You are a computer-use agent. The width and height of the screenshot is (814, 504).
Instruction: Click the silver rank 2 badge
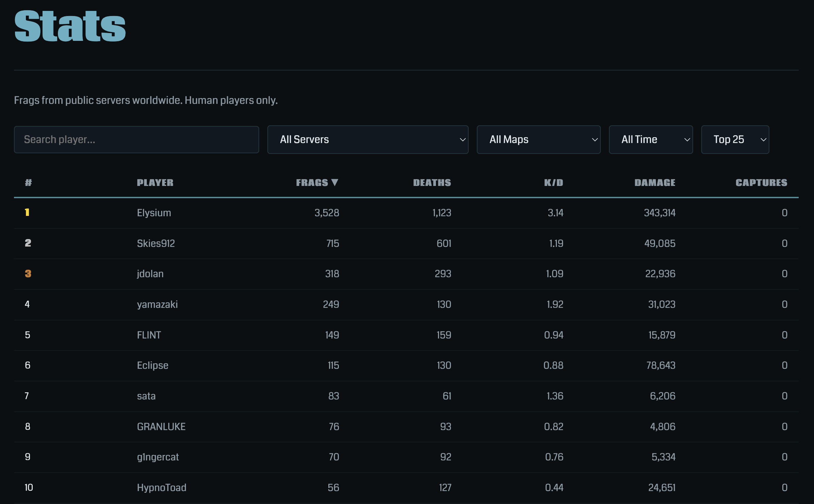[x=28, y=243]
